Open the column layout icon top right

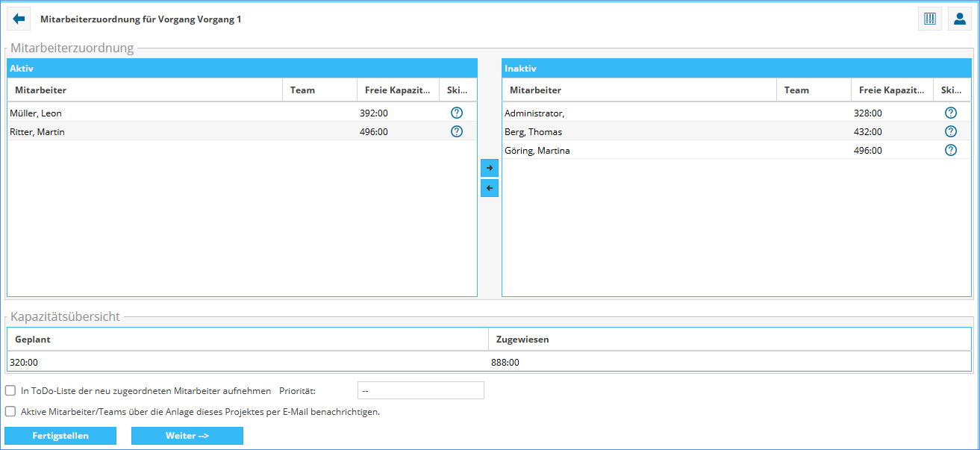pos(929,19)
